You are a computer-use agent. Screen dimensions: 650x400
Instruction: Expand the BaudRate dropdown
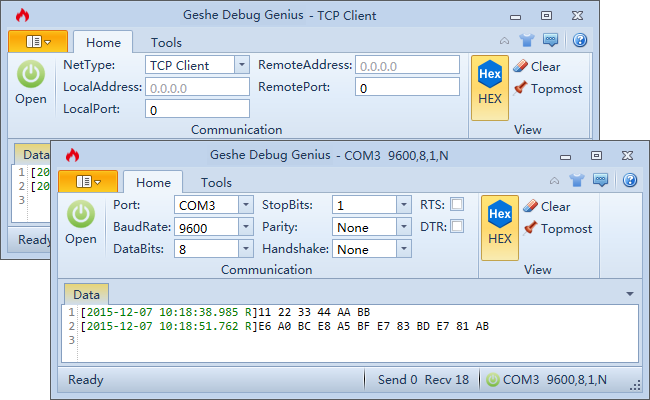[x=245, y=227]
